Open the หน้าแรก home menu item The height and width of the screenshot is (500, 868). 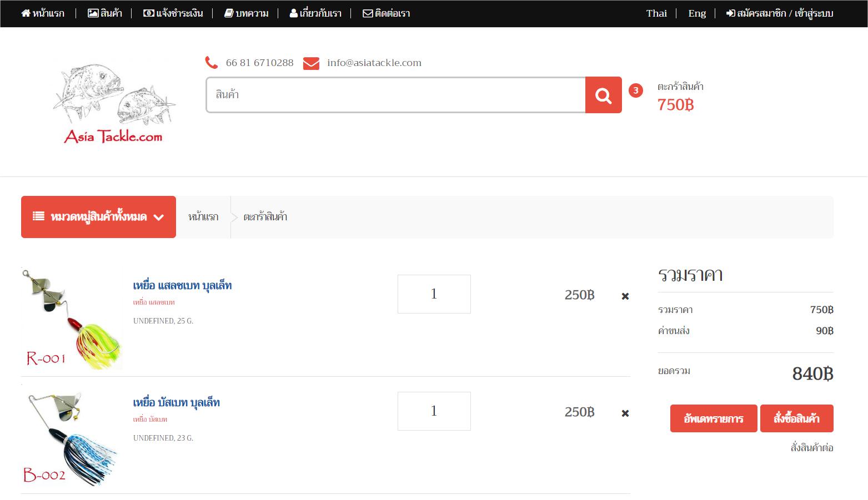pyautogui.click(x=43, y=13)
